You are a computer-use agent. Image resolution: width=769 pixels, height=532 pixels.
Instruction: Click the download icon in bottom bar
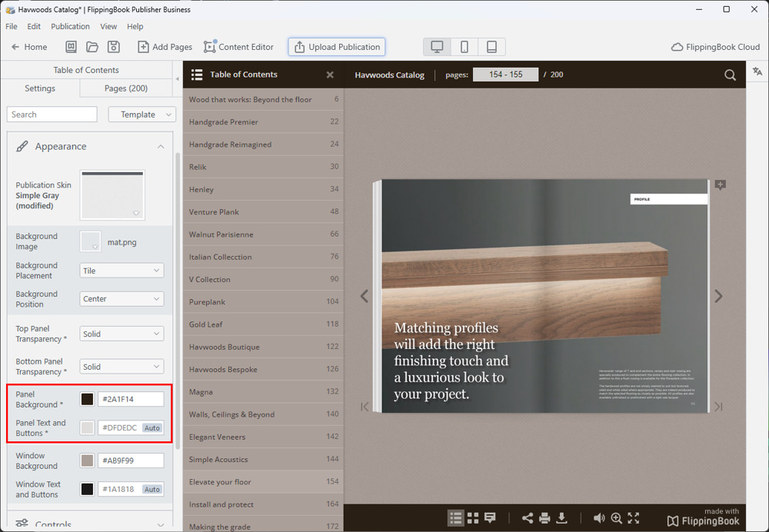(x=562, y=518)
